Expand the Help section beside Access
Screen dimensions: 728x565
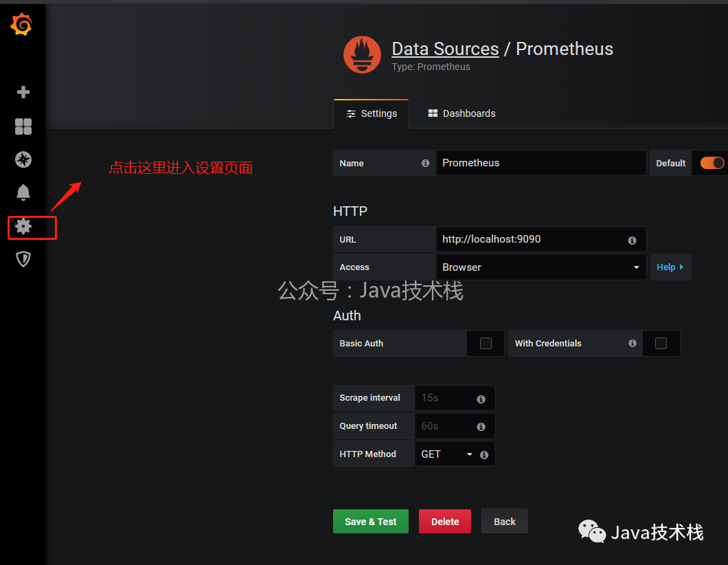click(x=670, y=267)
